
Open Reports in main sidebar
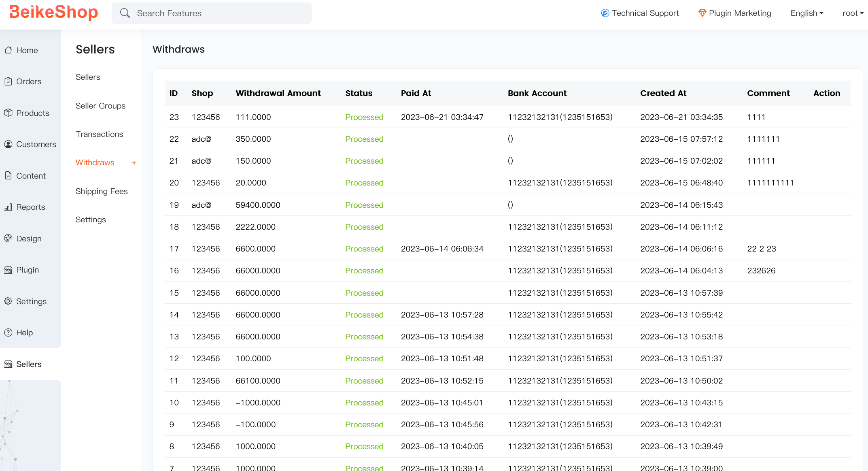point(31,207)
